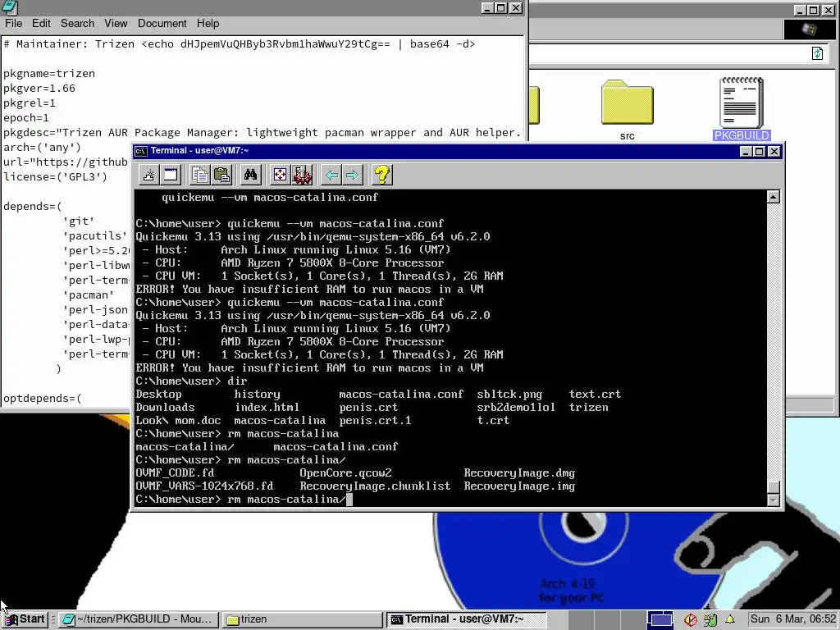This screenshot has height=630, width=840.
Task: Select the PKGBUILD file icon
Action: (x=742, y=109)
